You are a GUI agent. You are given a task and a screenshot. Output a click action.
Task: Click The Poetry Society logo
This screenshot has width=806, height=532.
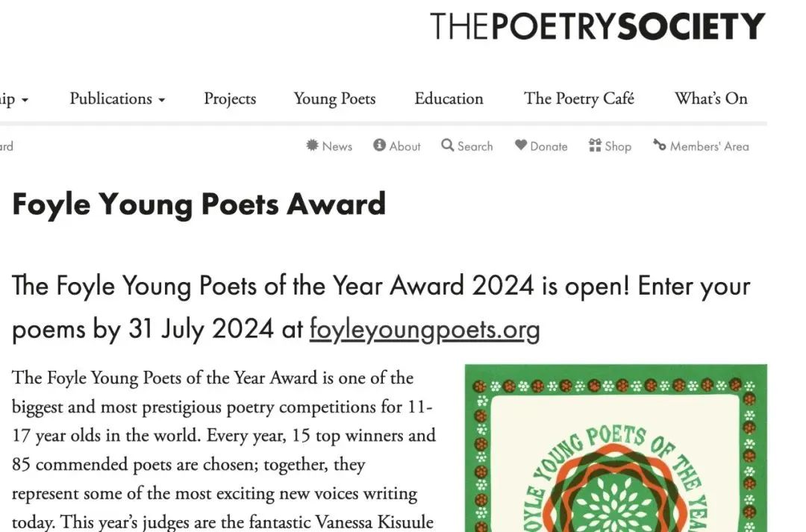pyautogui.click(x=597, y=26)
